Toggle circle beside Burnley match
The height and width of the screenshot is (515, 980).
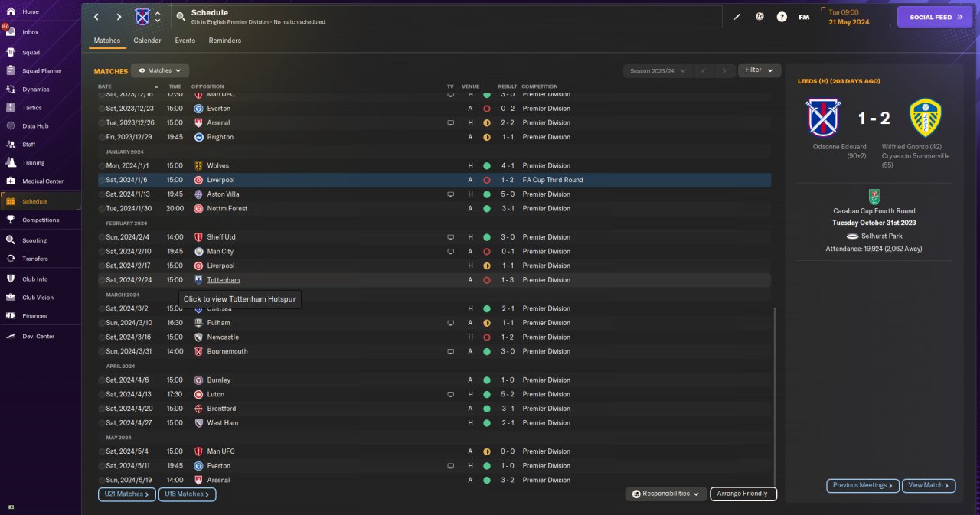(x=102, y=380)
